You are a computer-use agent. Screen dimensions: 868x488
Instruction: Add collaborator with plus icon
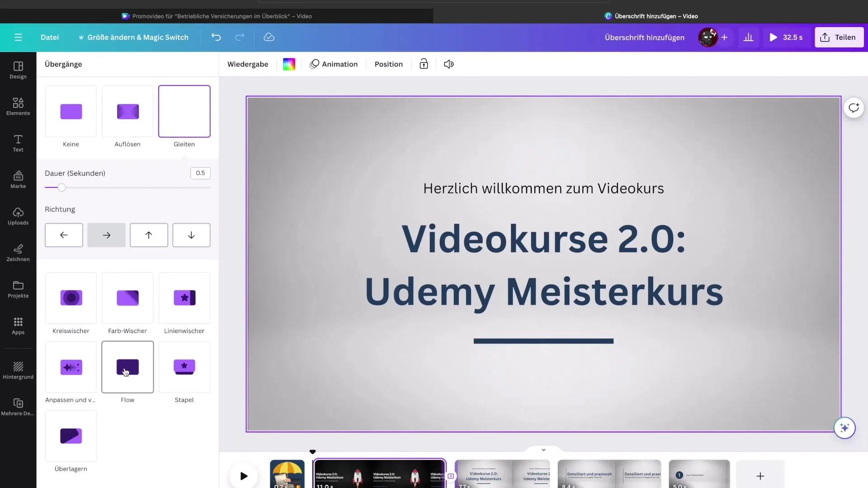[x=724, y=38]
